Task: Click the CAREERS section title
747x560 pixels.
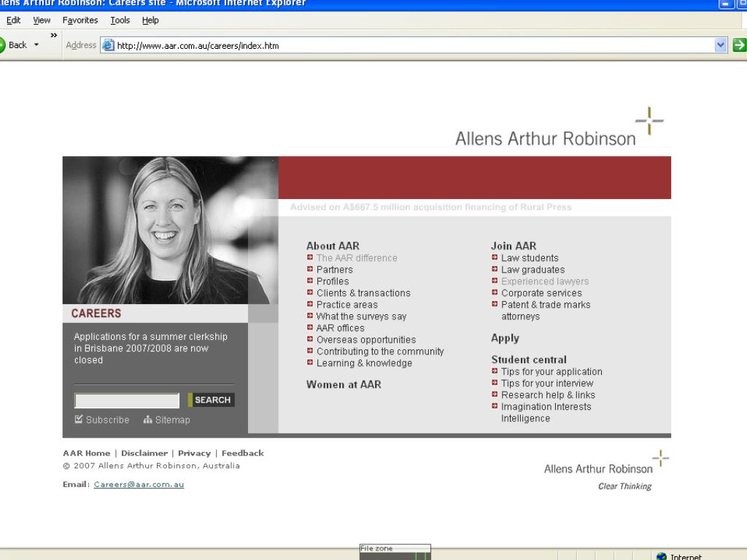Action: click(x=96, y=314)
